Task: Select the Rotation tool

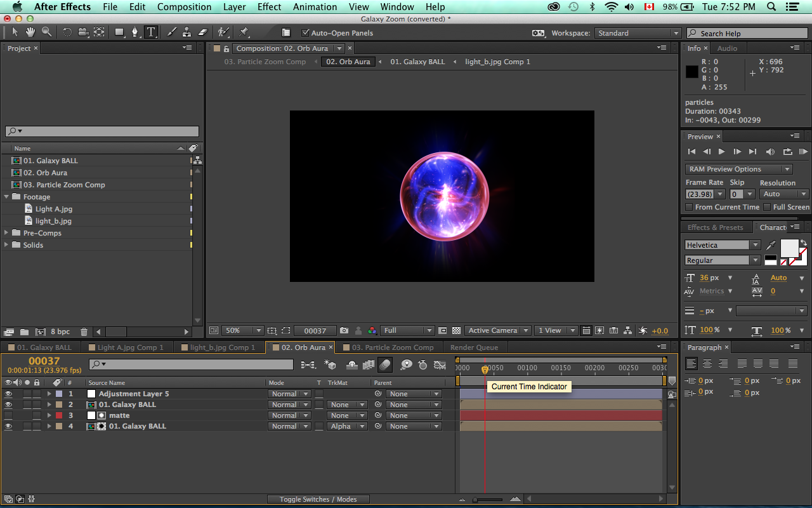Action: (x=67, y=32)
